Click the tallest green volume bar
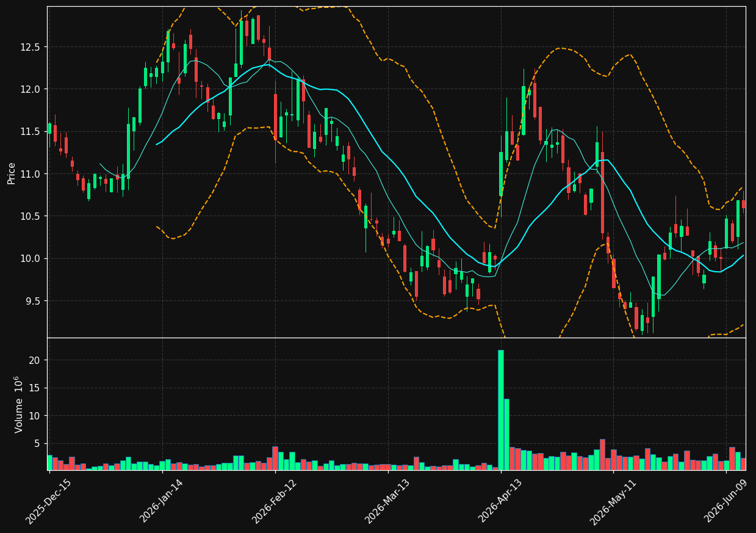 tap(501, 410)
